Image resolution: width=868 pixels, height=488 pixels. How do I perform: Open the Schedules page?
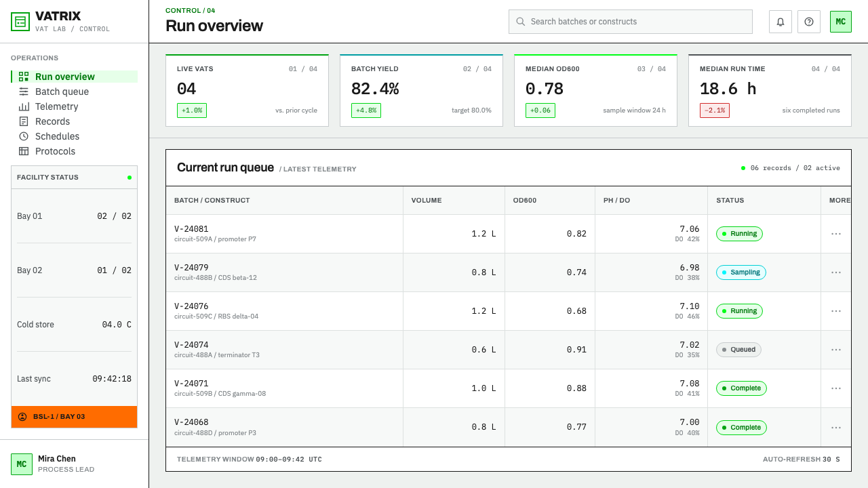[x=75, y=136]
